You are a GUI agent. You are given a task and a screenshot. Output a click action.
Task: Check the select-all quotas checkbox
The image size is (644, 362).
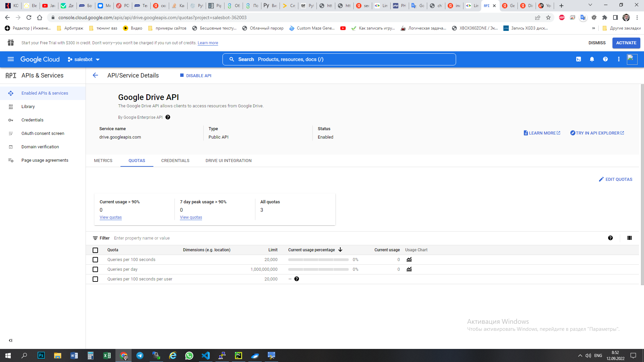pyautogui.click(x=95, y=250)
